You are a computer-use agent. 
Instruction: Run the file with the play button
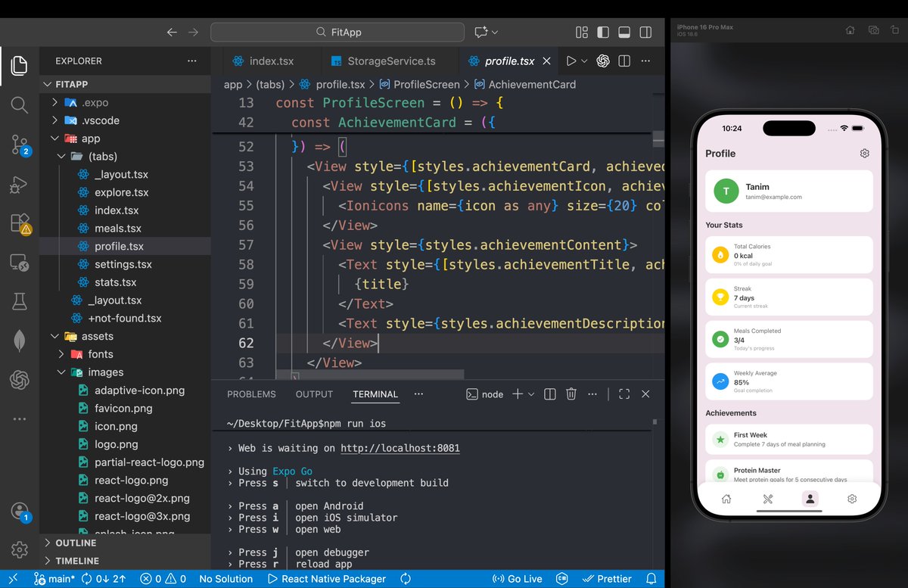coord(571,61)
